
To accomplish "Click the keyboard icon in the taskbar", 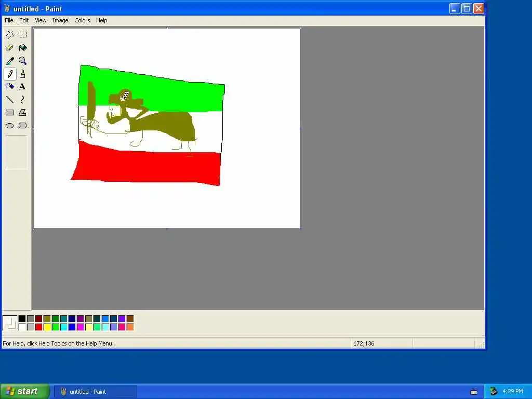I will 474,392.
